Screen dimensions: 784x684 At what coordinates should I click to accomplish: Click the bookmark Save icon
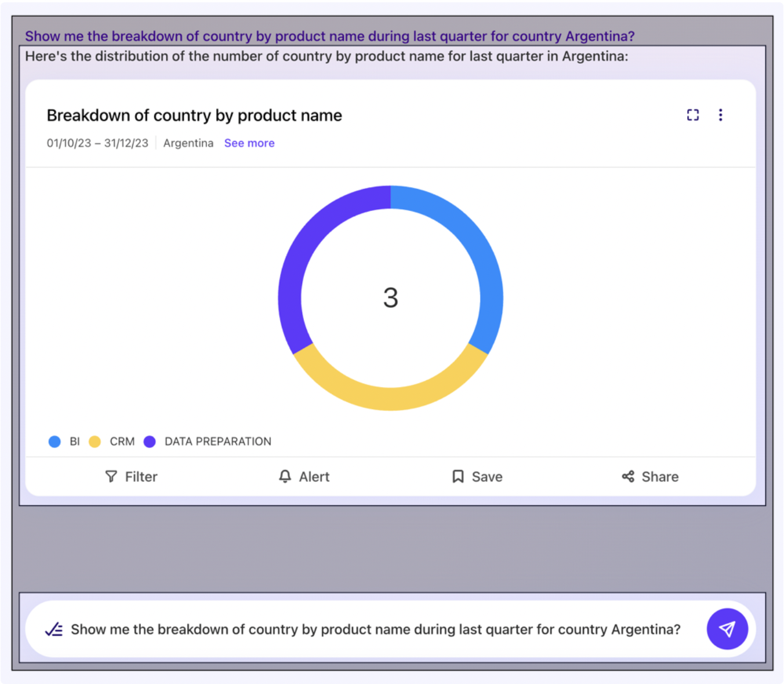458,476
